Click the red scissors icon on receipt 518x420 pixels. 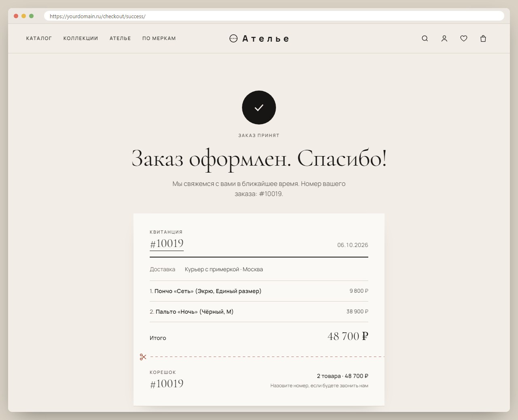click(x=143, y=357)
